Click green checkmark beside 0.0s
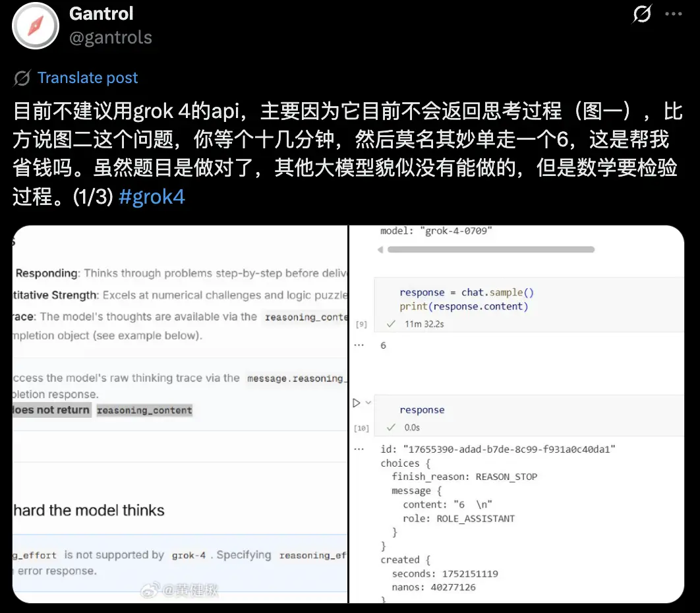The width and height of the screenshot is (700, 613). pyautogui.click(x=391, y=428)
